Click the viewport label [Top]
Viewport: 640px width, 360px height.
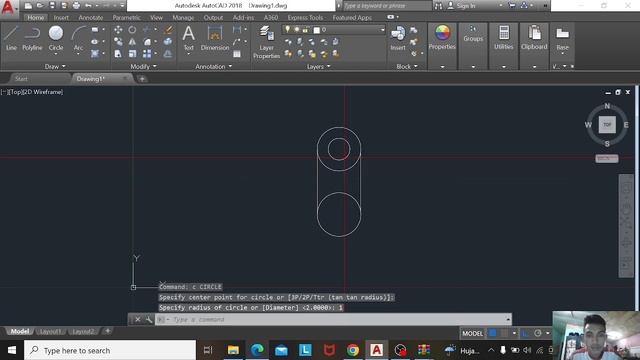click(x=15, y=92)
